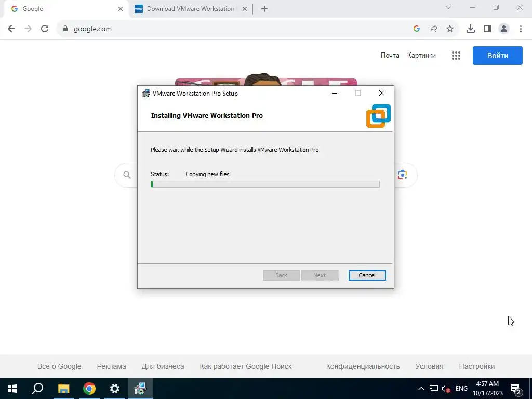Open Для бизнеса footer link
The height and width of the screenshot is (399, 532).
[163, 366]
